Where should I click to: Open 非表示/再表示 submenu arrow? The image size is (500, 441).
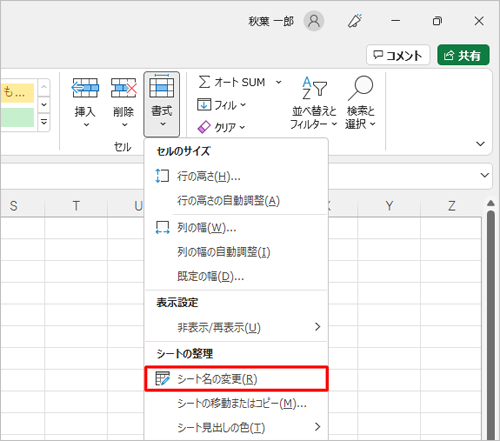point(317,327)
